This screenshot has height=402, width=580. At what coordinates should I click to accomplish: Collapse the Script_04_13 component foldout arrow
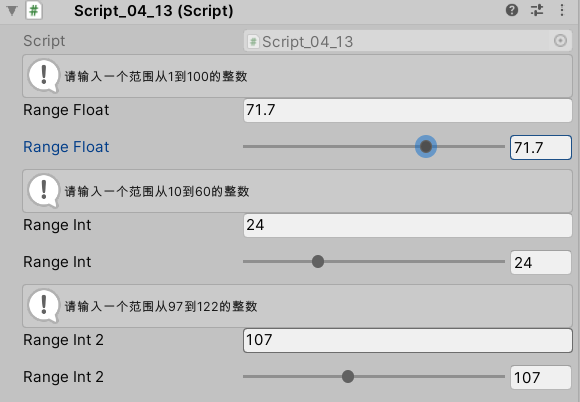[12, 10]
